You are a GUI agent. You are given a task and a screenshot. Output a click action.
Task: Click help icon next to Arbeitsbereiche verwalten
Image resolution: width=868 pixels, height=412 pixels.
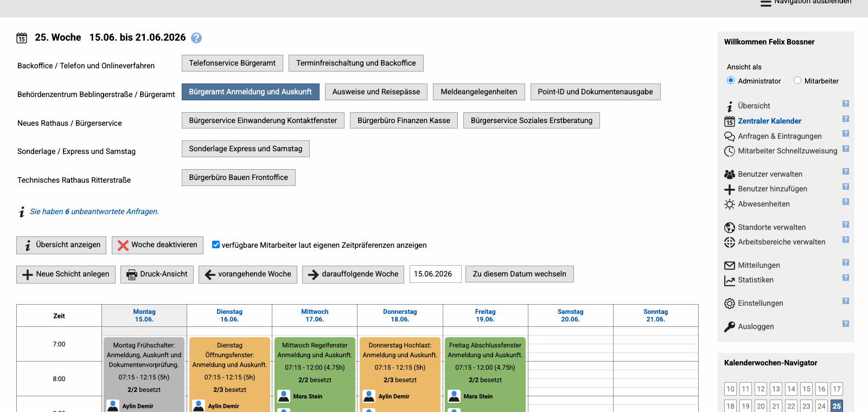click(x=846, y=240)
